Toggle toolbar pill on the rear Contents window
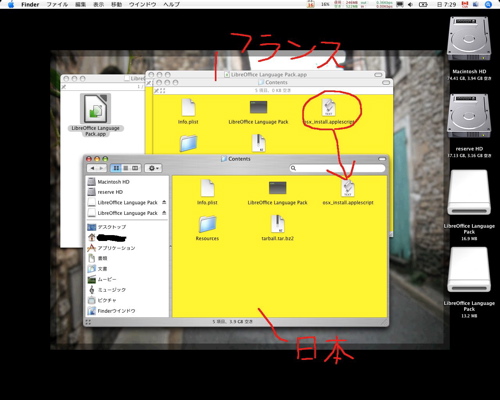The height and width of the screenshot is (400, 500). pos(386,82)
